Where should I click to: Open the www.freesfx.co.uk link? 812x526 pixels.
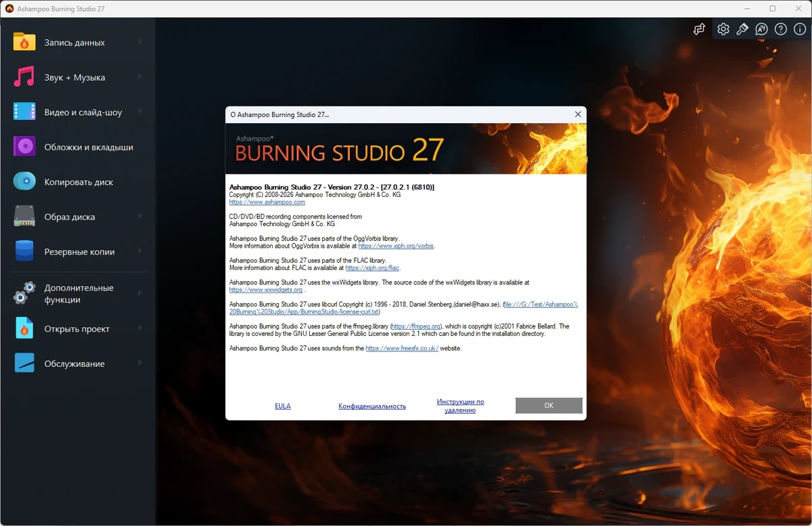(x=402, y=348)
